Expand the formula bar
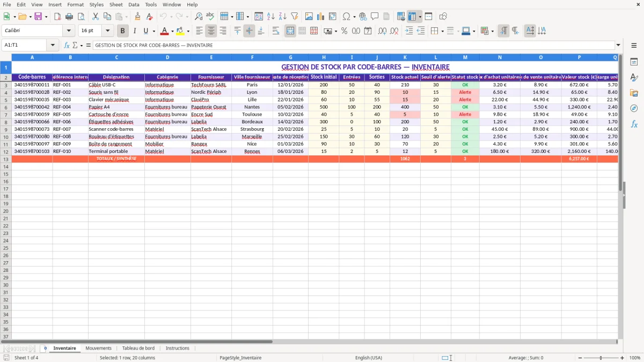Image resolution: width=644 pixels, height=362 pixels. (x=618, y=46)
